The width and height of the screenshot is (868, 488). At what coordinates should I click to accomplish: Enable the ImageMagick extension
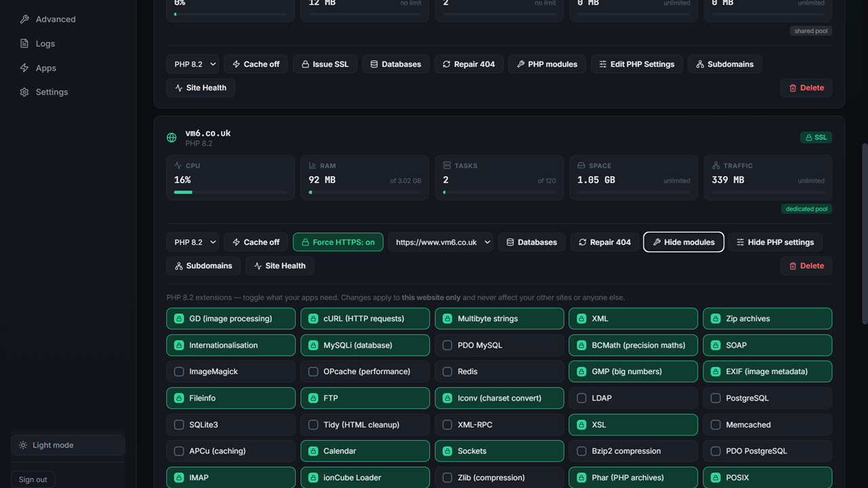pyautogui.click(x=231, y=371)
